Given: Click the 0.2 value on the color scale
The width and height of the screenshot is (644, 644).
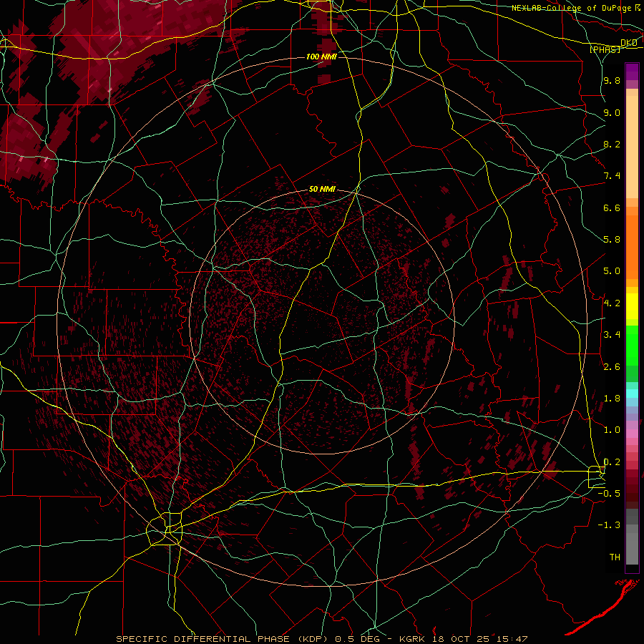Looking at the screenshot, I should click(x=612, y=462).
